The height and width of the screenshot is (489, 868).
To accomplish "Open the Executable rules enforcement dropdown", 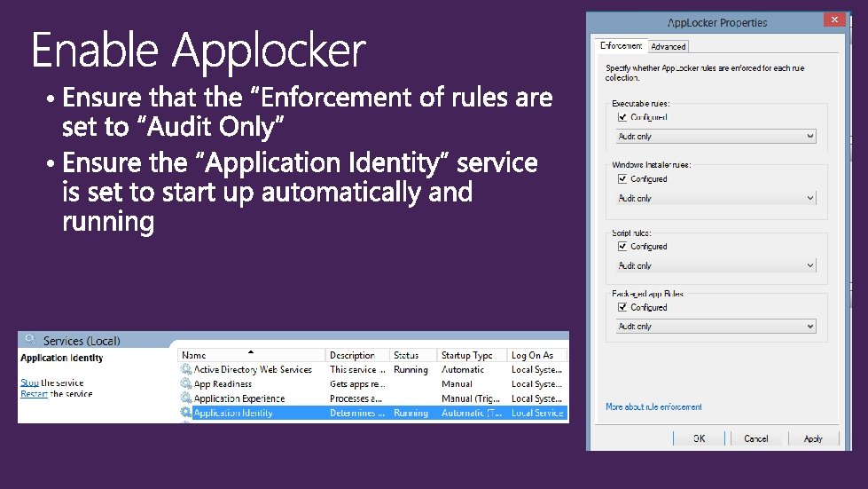I will click(x=716, y=137).
